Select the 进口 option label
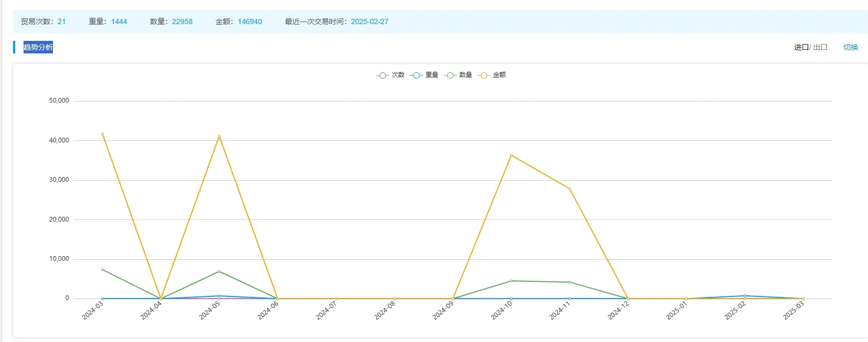868x342 pixels. pyautogui.click(x=801, y=47)
